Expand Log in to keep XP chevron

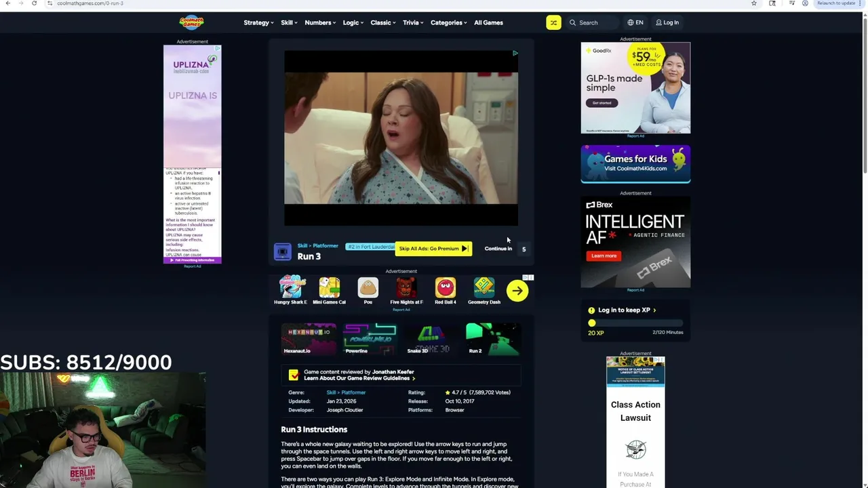tap(654, 310)
